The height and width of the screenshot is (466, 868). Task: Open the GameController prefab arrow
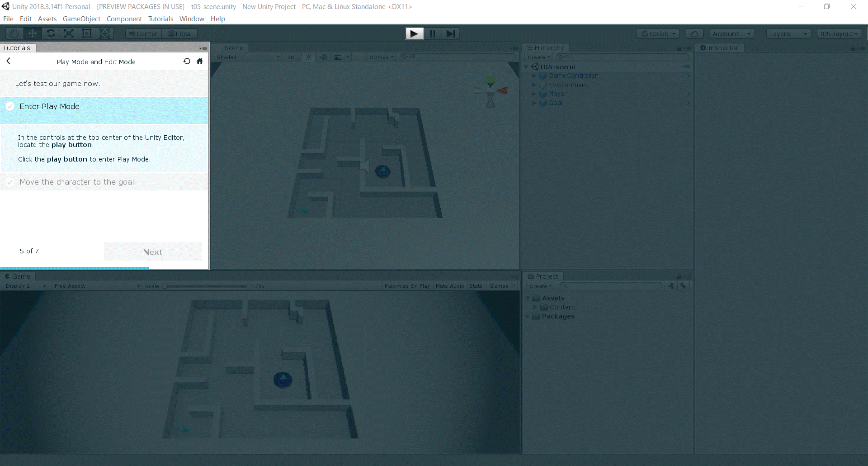pyautogui.click(x=689, y=76)
